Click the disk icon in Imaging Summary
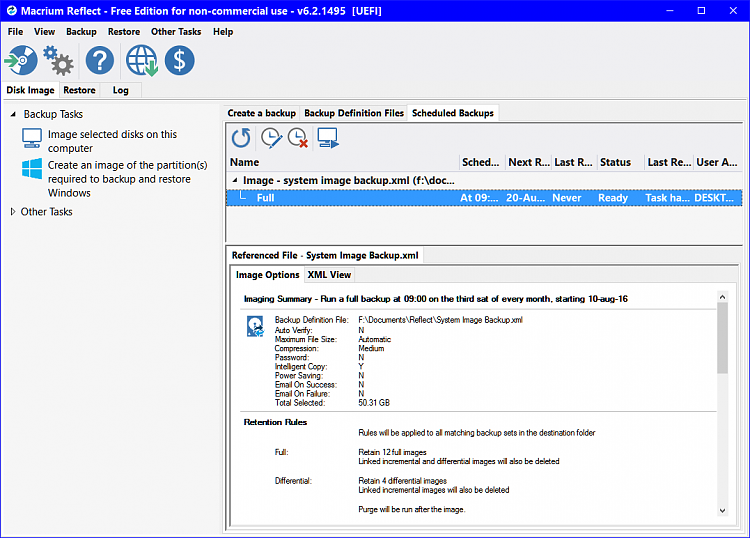Screen dimensions: 750x538 pyautogui.click(x=255, y=326)
